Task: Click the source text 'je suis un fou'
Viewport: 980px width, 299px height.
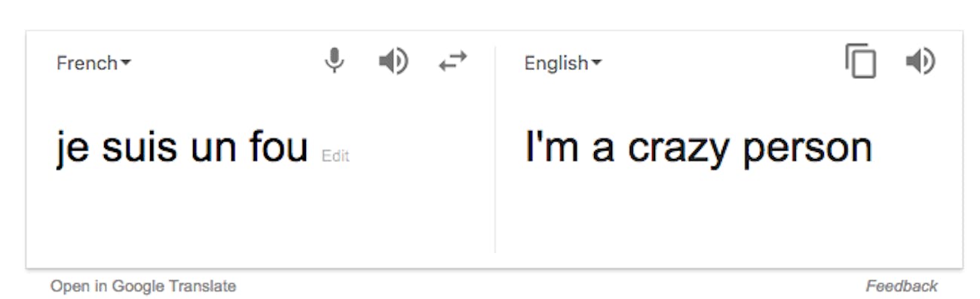Action: (x=182, y=148)
